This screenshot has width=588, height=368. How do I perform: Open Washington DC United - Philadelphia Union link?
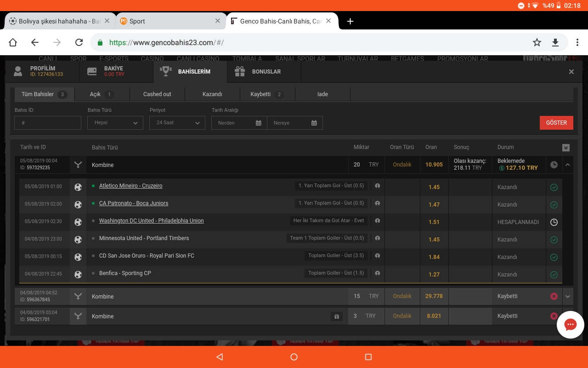152,221
